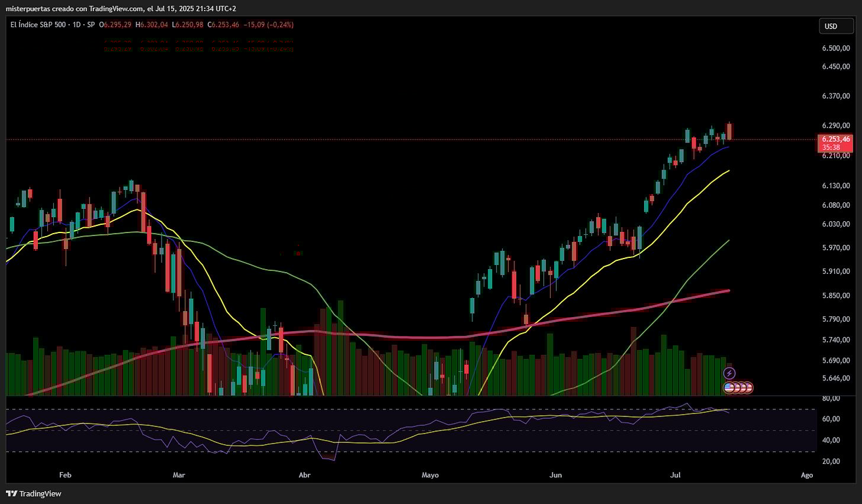
Task: Click the 'Mayo' label on the time axis
Action: (430, 475)
